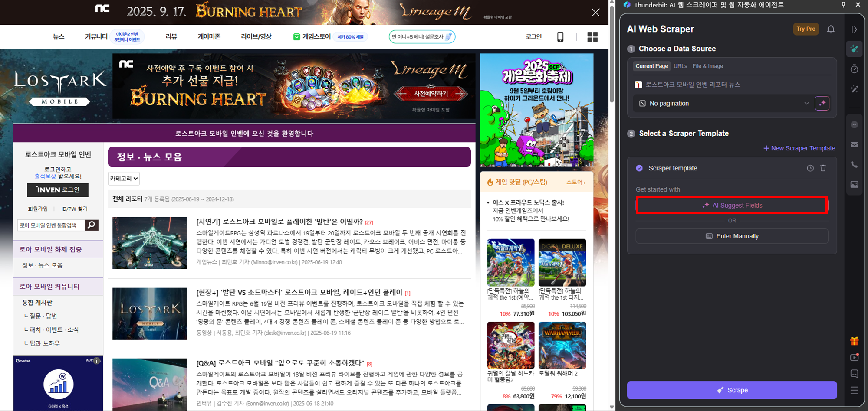Close the Lineage M top banner ad

click(x=595, y=13)
